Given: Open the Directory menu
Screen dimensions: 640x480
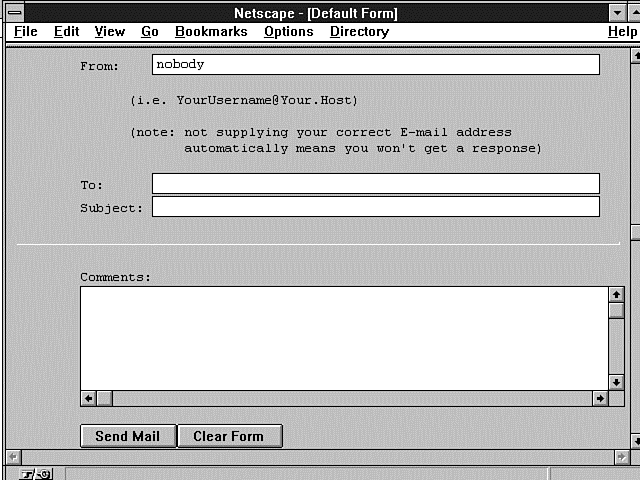Looking at the screenshot, I should (x=359, y=32).
